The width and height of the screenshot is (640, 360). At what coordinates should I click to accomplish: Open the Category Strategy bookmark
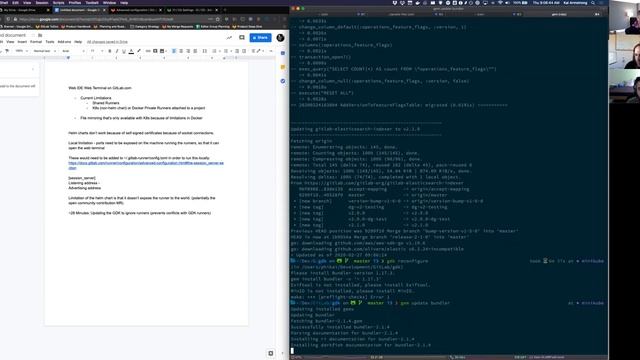point(144,27)
